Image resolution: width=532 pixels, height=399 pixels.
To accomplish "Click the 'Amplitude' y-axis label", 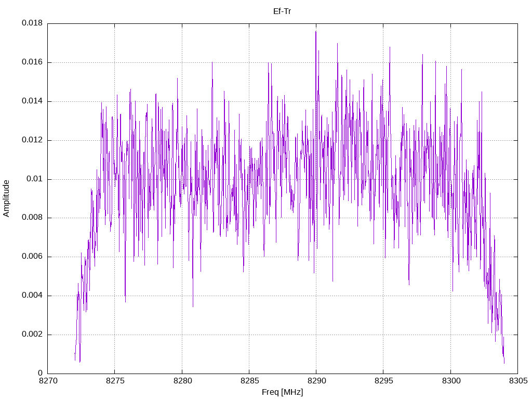I will coord(6,198).
